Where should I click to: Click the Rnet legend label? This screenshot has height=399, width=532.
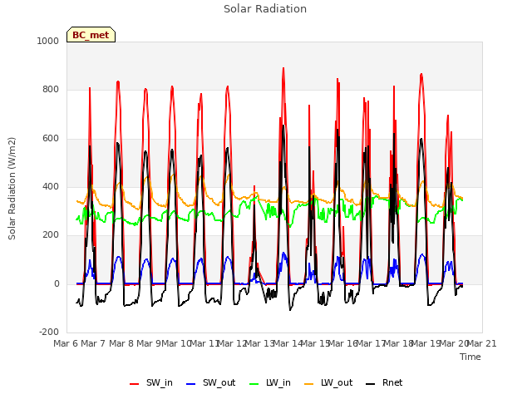pyautogui.click(x=392, y=382)
